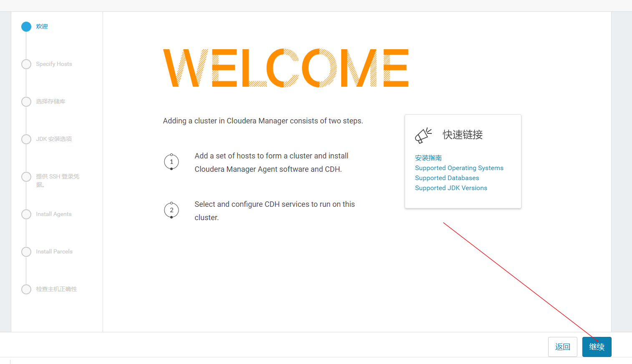Click the 提供 SSH 登录凭据 step indicator
The height and width of the screenshot is (364, 632).
tap(26, 176)
